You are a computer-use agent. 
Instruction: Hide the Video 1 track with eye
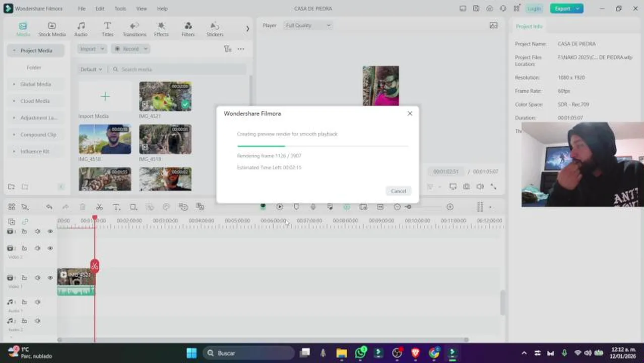tap(50, 278)
